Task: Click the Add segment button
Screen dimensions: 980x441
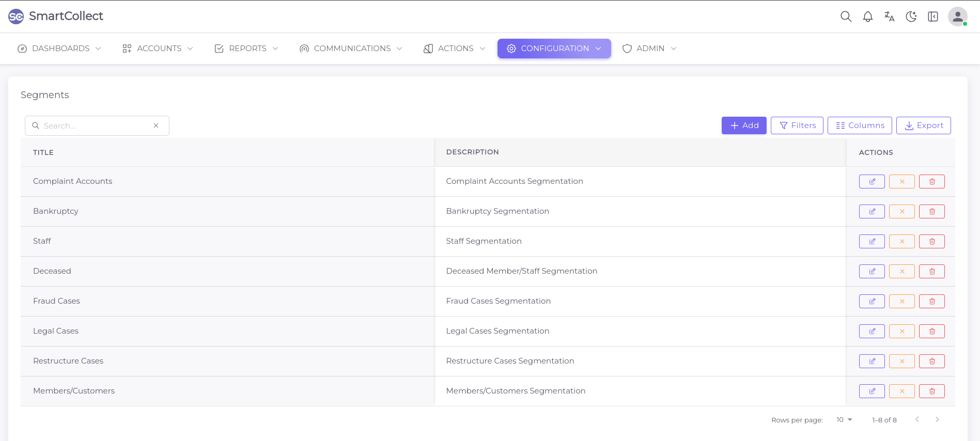Action: pos(743,125)
